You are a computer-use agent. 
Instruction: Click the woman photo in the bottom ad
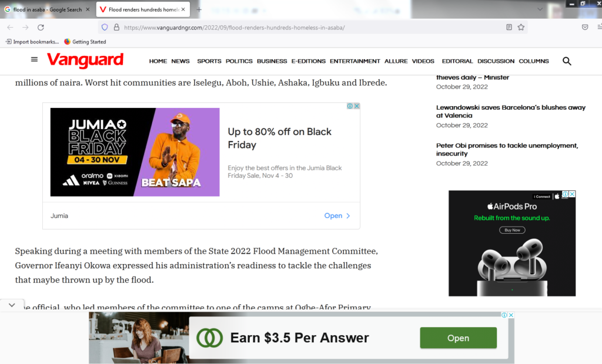tap(139, 338)
